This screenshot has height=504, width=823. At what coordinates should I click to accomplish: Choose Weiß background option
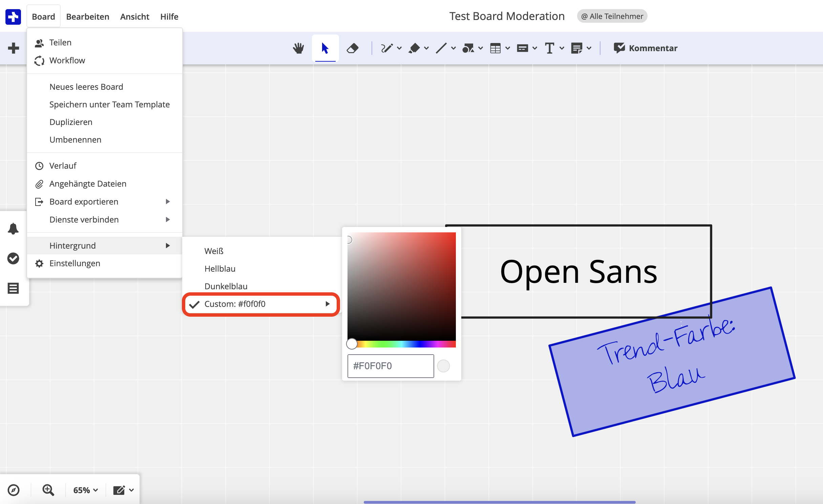click(214, 251)
